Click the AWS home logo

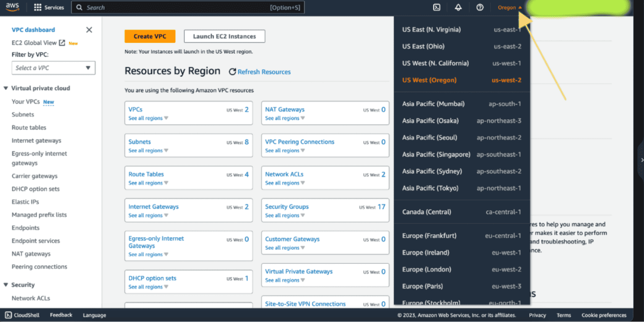point(12,7)
